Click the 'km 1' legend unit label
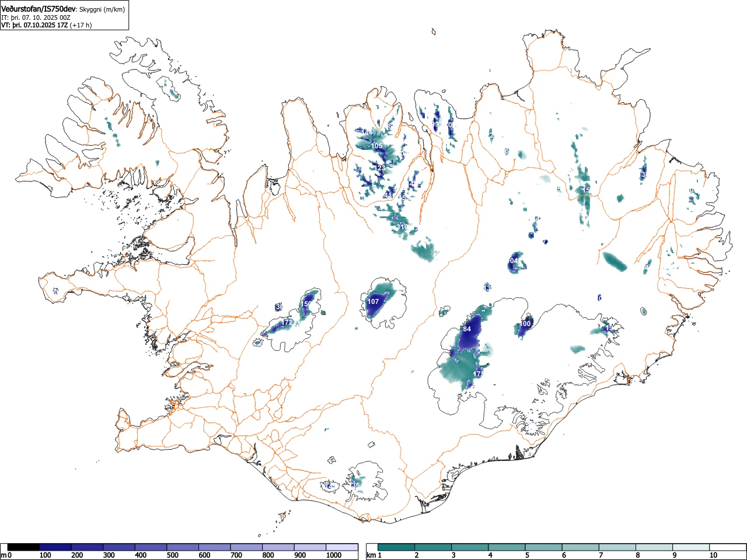This screenshot has height=560, width=747. coord(374,555)
